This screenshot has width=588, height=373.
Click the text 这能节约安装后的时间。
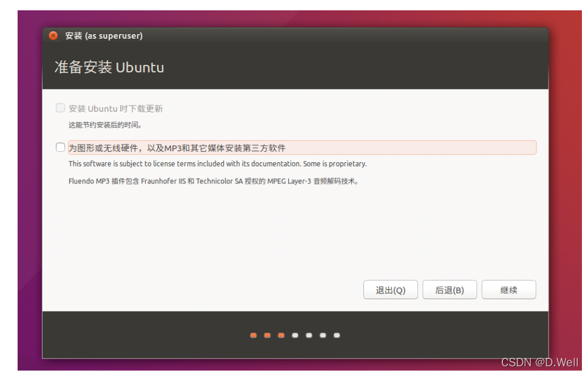click(105, 125)
